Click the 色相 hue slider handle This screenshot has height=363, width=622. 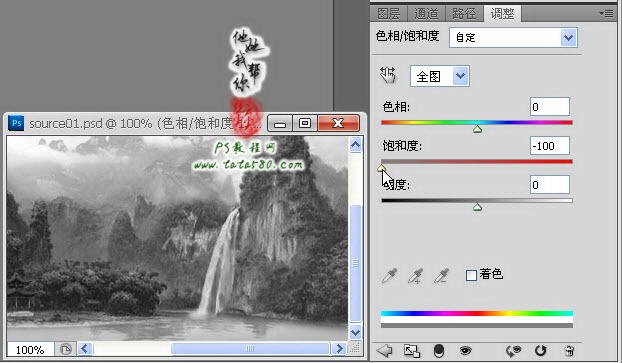[477, 129]
